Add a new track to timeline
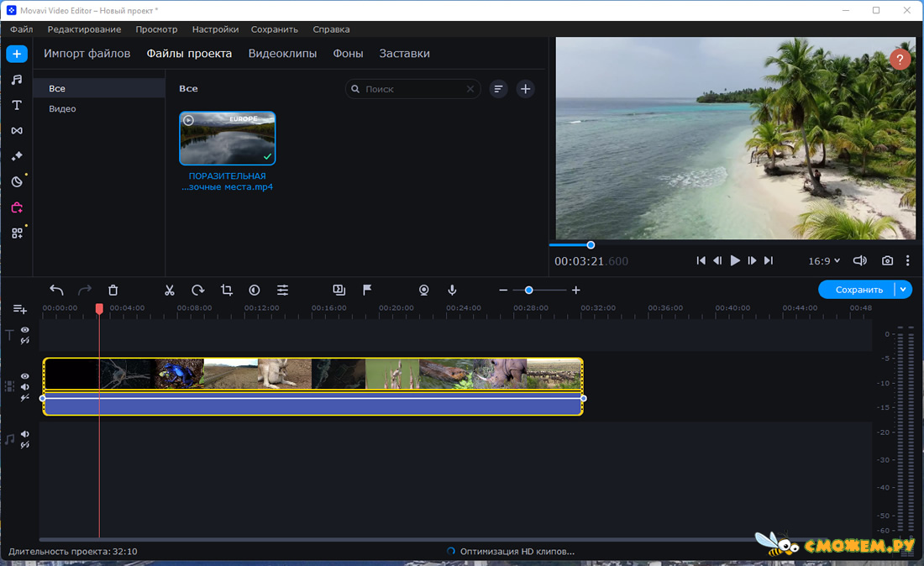The width and height of the screenshot is (924, 566). (20, 309)
